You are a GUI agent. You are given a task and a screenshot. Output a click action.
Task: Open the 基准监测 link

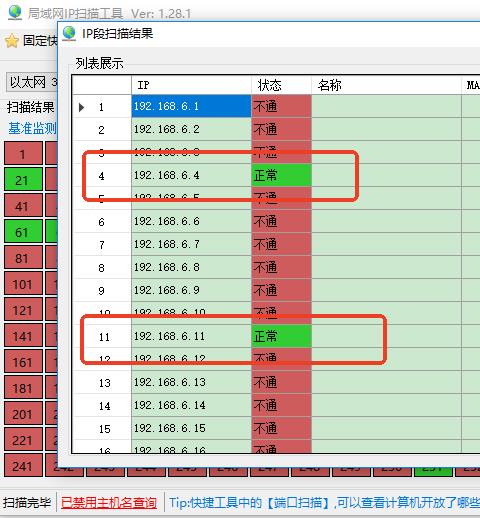coord(32,128)
